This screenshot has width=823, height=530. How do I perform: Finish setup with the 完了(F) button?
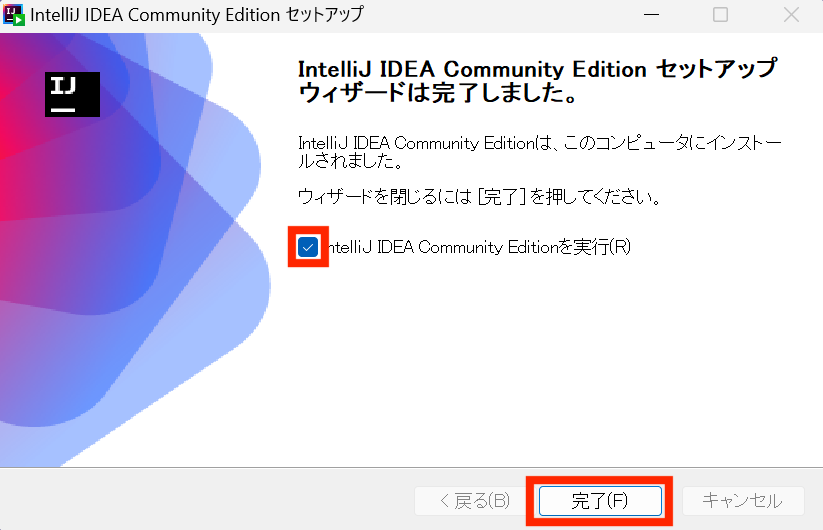(x=600, y=501)
